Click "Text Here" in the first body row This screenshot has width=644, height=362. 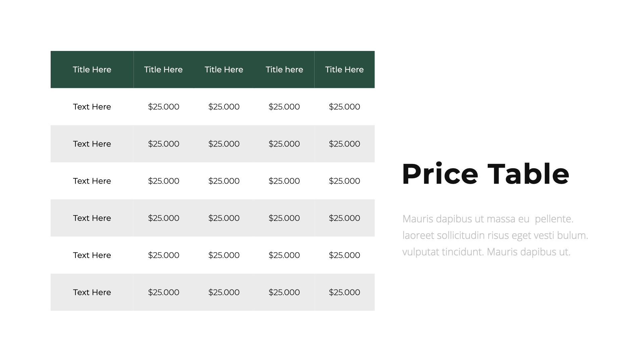pos(92,107)
